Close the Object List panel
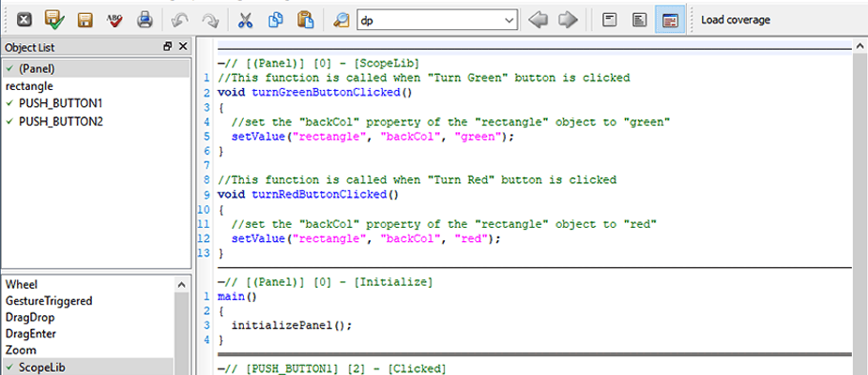Screen dimensions: 868x375 [183, 47]
